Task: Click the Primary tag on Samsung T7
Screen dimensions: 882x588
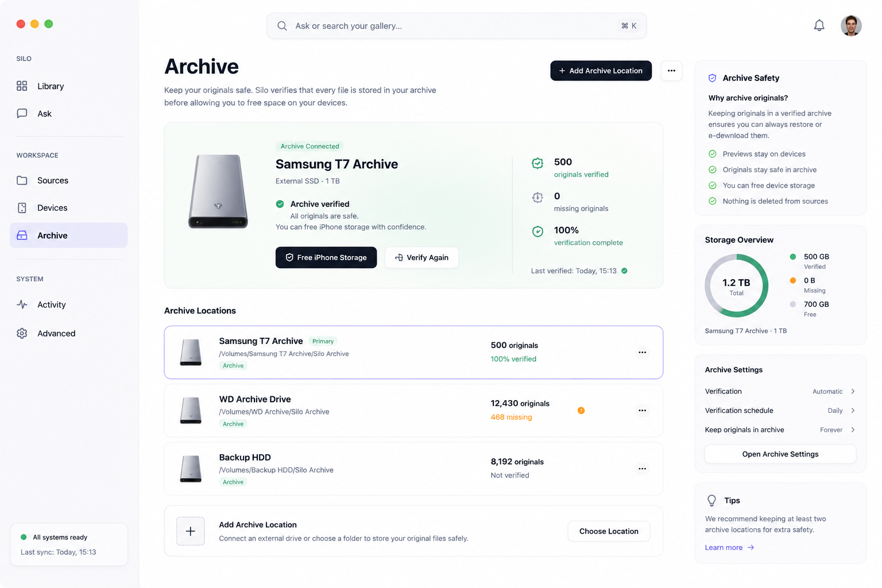Action: tap(323, 341)
